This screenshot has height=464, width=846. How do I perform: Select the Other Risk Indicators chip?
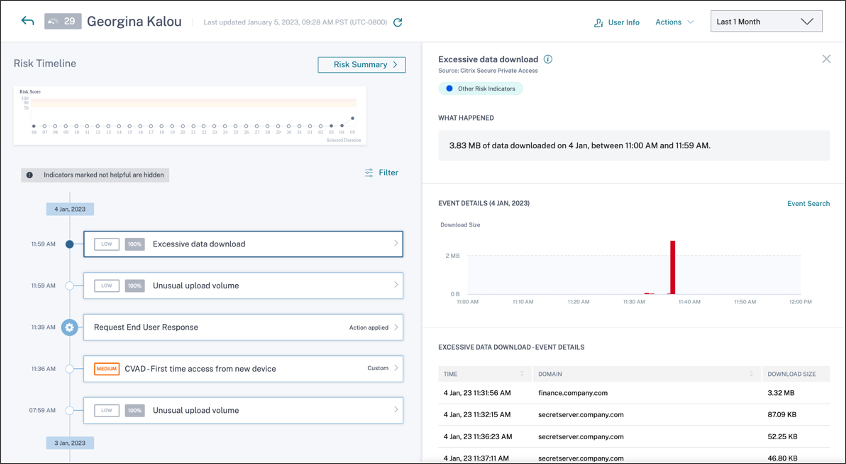coord(480,88)
